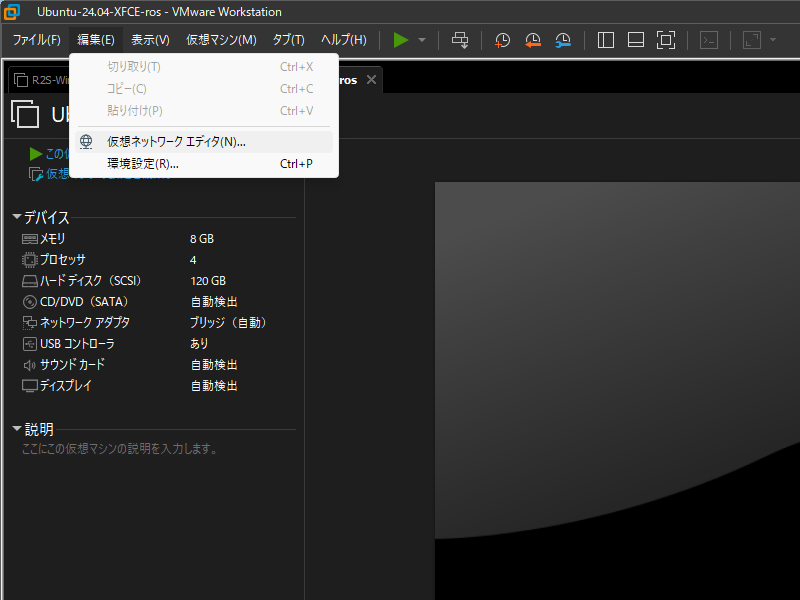
Task: Click the full screen mode icon
Action: 666,40
